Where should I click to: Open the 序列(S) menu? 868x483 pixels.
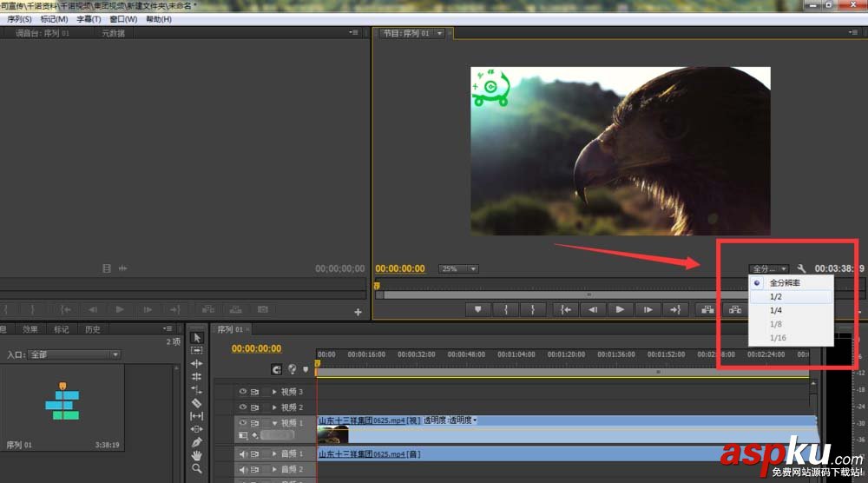coord(19,19)
